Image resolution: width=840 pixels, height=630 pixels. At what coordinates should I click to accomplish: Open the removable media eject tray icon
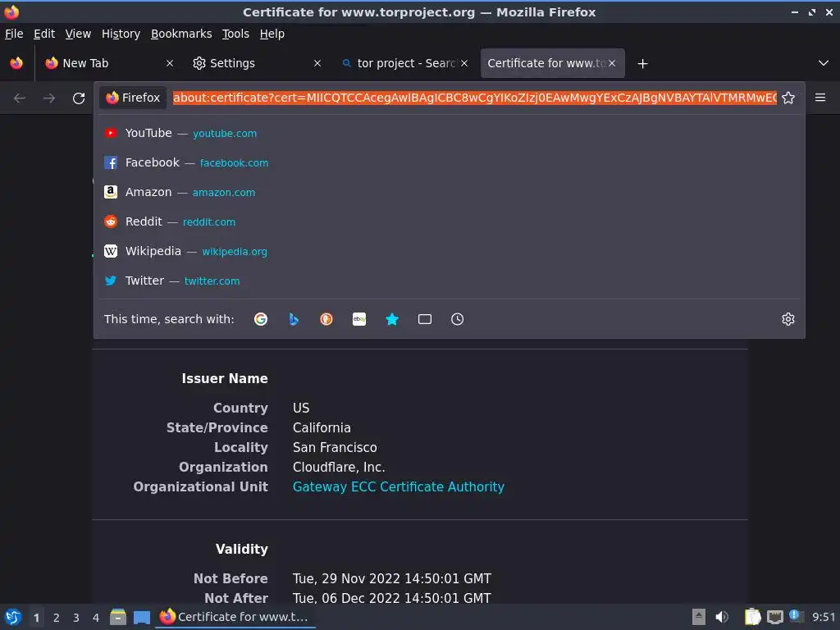(x=699, y=617)
